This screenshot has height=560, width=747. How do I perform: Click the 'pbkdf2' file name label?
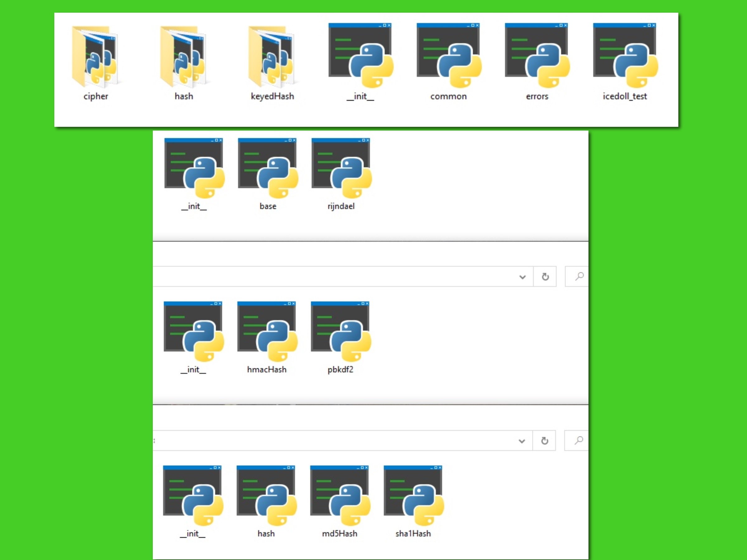pyautogui.click(x=341, y=370)
